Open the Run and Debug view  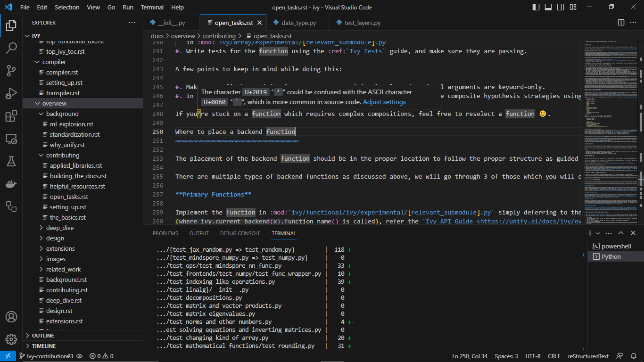tap(11, 93)
